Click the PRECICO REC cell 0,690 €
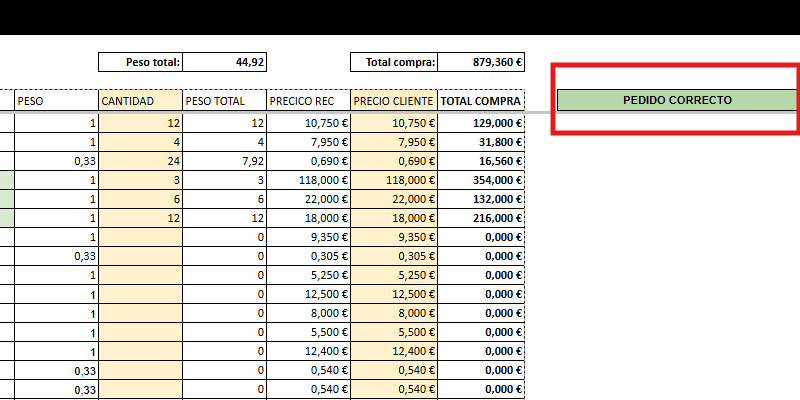Image resolution: width=800 pixels, height=400 pixels. (309, 161)
